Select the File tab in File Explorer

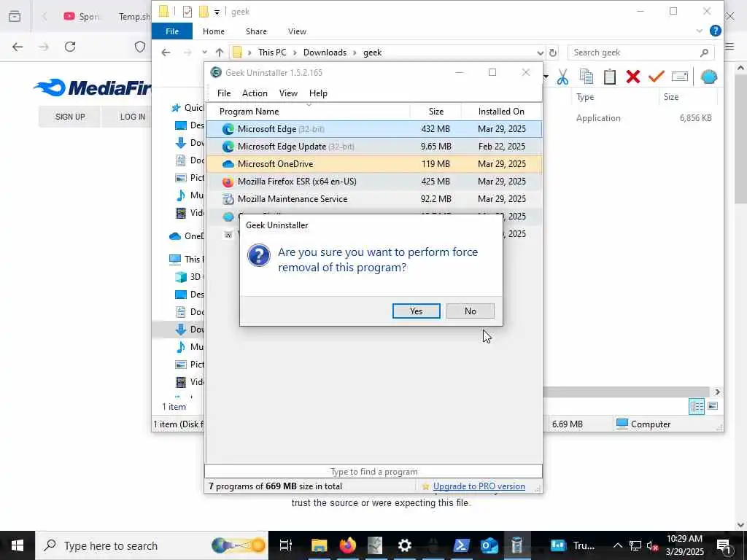pyautogui.click(x=172, y=31)
